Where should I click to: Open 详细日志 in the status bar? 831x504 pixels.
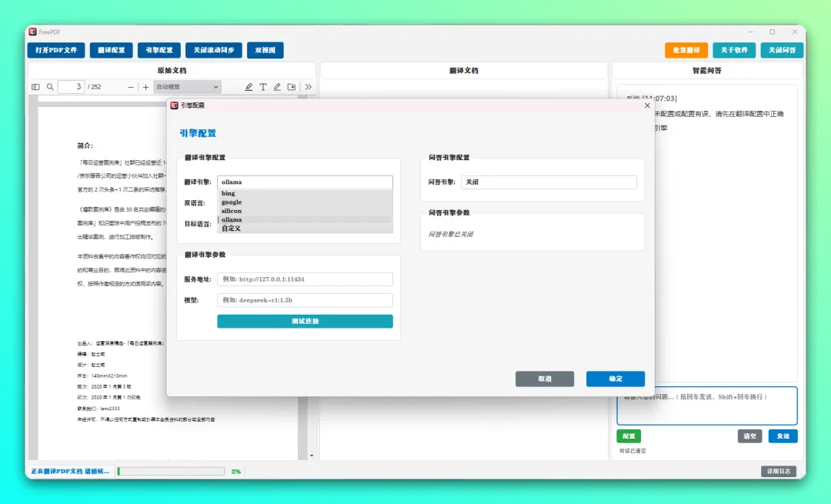779,471
